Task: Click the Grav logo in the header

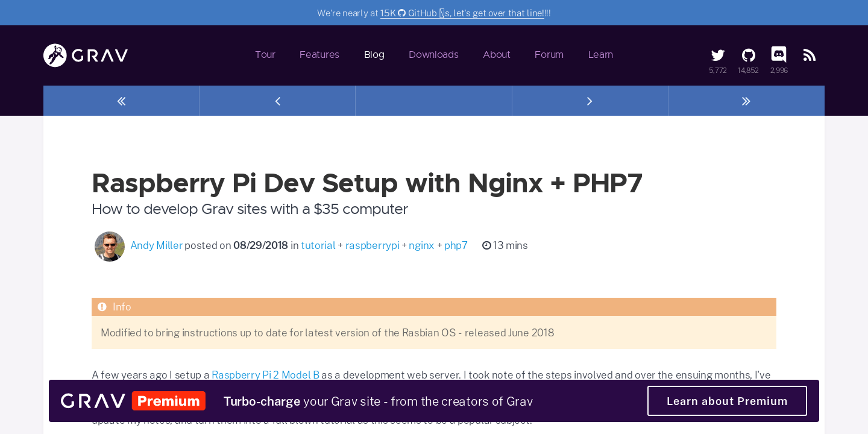Action: [x=86, y=55]
